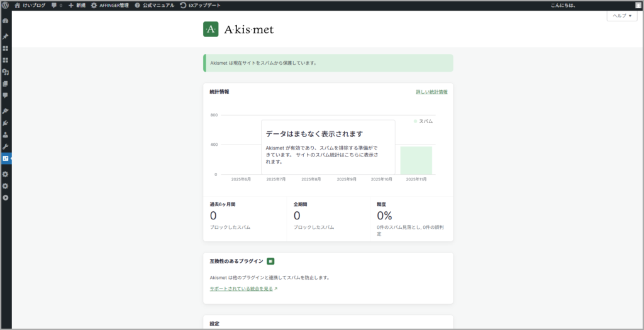Screen dimensions: 644x330
Task: Follow the サポートされている統合を見る link
Action: point(241,289)
